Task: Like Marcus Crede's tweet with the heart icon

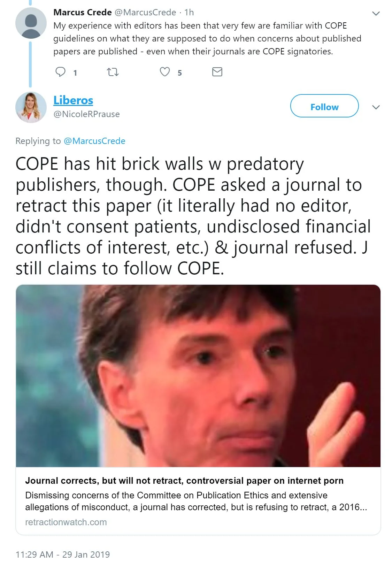Action: tap(165, 72)
